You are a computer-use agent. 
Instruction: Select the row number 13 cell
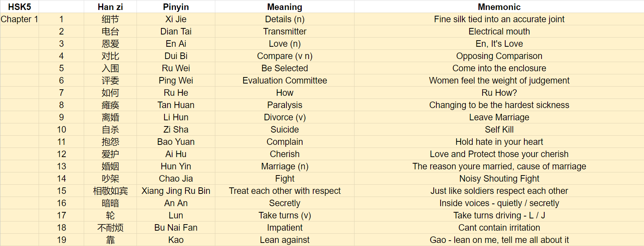(62, 166)
